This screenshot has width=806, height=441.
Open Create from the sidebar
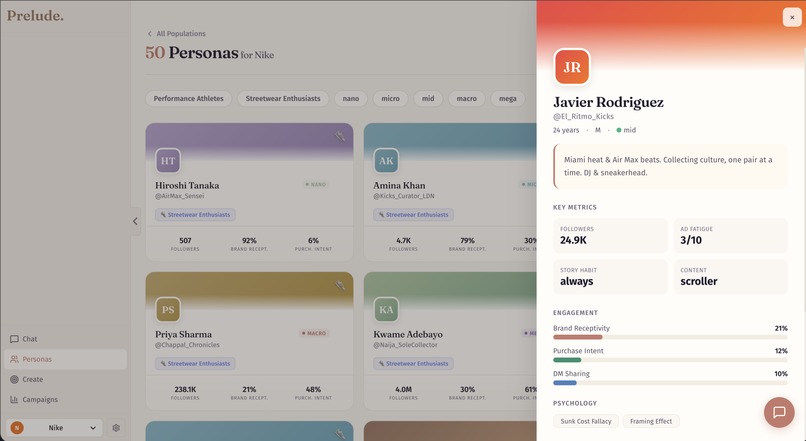pos(65,379)
